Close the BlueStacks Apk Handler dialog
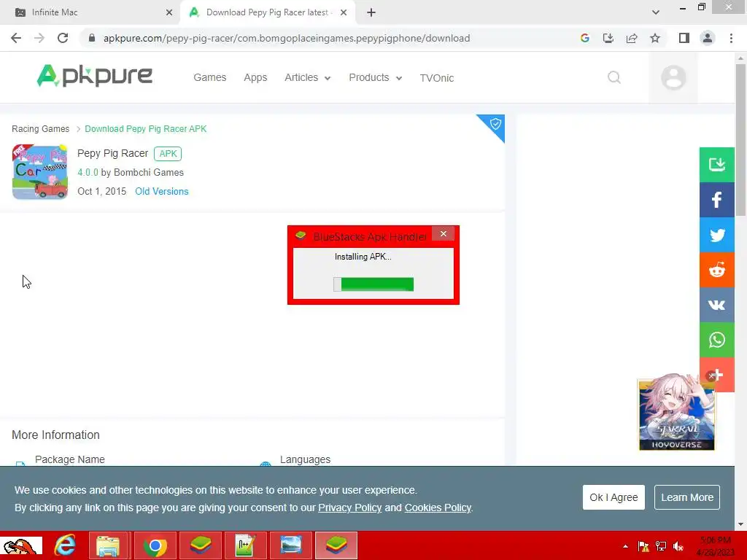The image size is (747, 560). [x=443, y=234]
